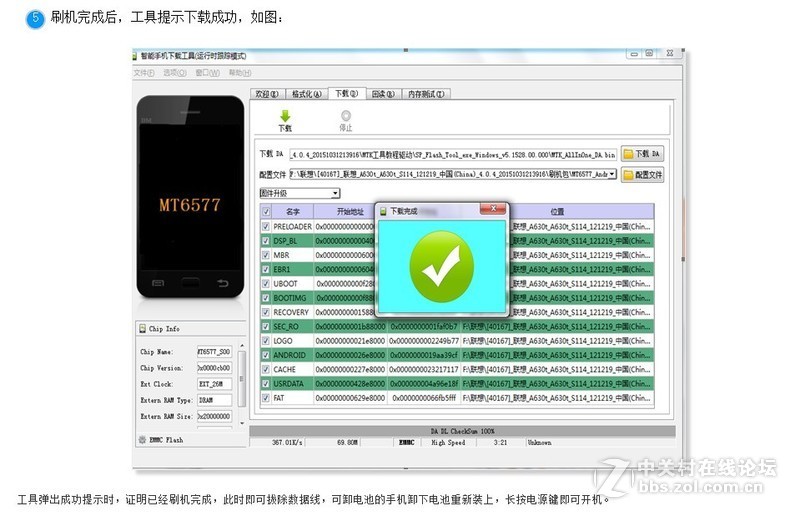Open the 窗口 menu
The width and height of the screenshot is (800, 521).
[207, 73]
